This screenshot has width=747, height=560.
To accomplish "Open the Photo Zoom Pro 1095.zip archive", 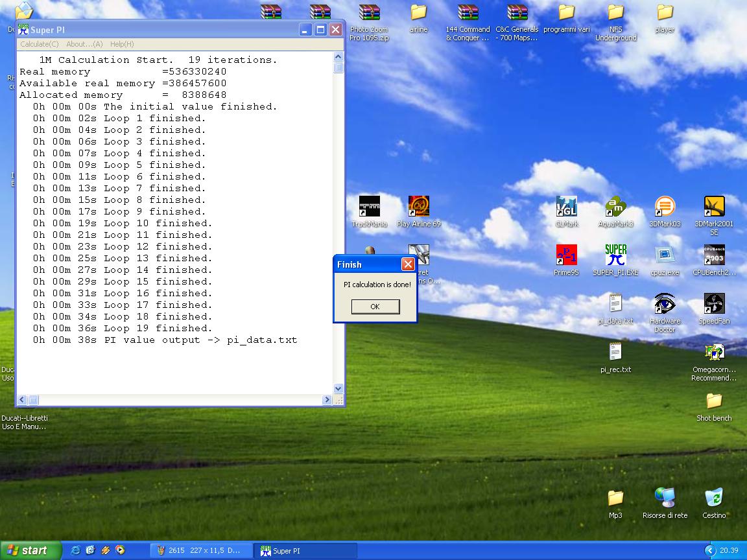I will [369, 22].
